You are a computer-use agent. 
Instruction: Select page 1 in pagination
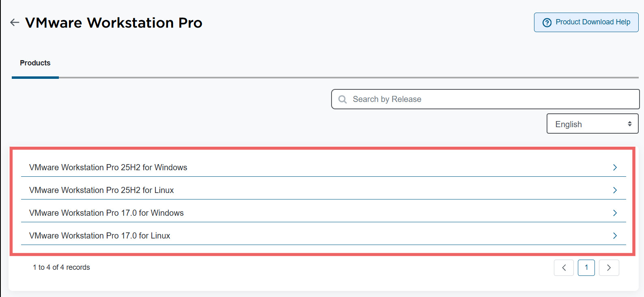[586, 268]
